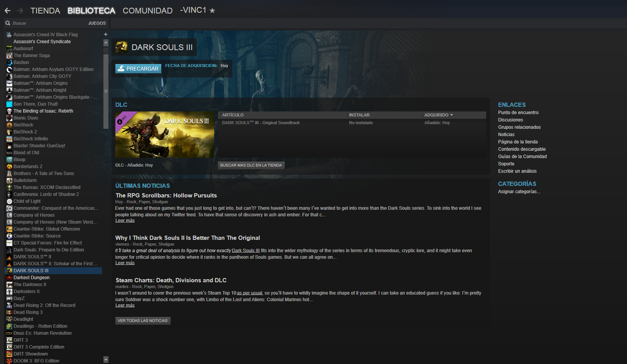This screenshot has width=627, height=364.
Task: Open the TIENDA section
Action: click(45, 11)
